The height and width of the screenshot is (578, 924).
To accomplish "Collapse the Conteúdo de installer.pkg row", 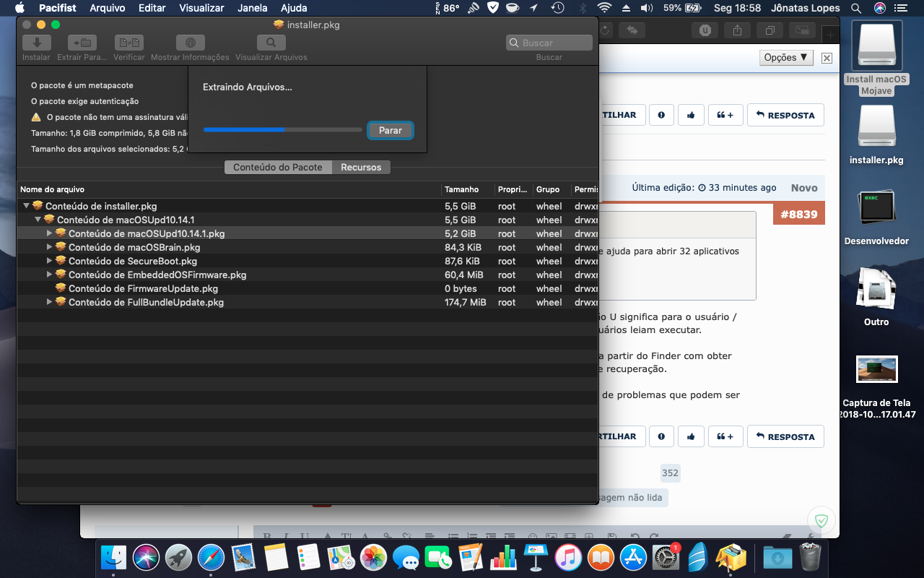I will point(27,206).
